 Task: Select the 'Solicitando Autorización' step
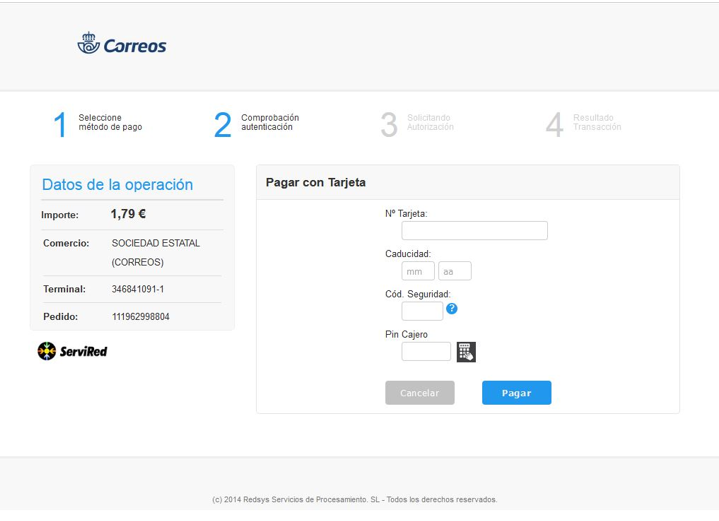(x=431, y=122)
